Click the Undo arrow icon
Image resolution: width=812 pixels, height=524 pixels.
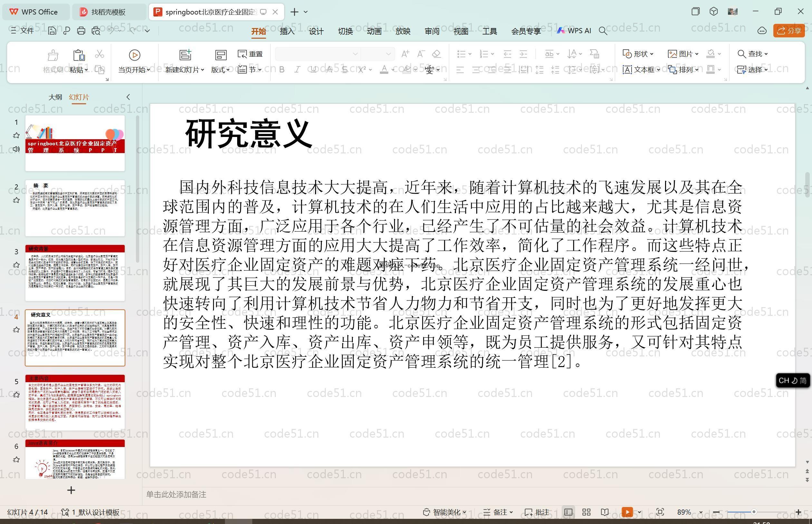(x=111, y=30)
